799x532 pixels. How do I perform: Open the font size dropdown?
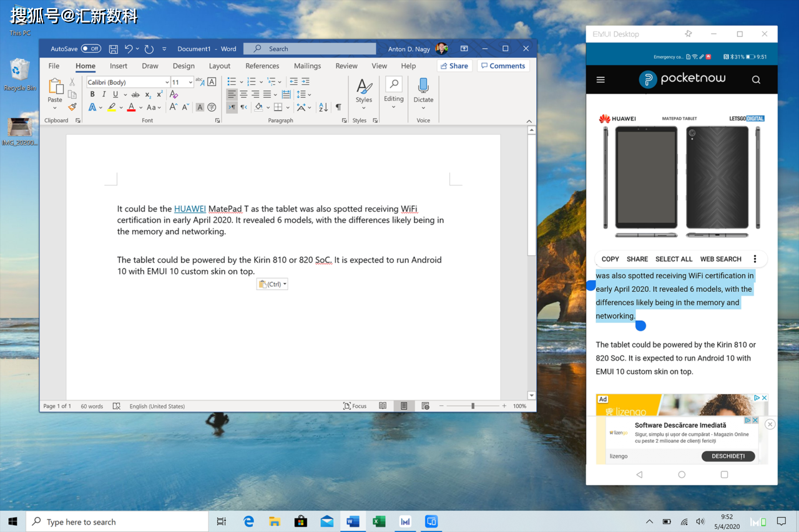point(190,82)
